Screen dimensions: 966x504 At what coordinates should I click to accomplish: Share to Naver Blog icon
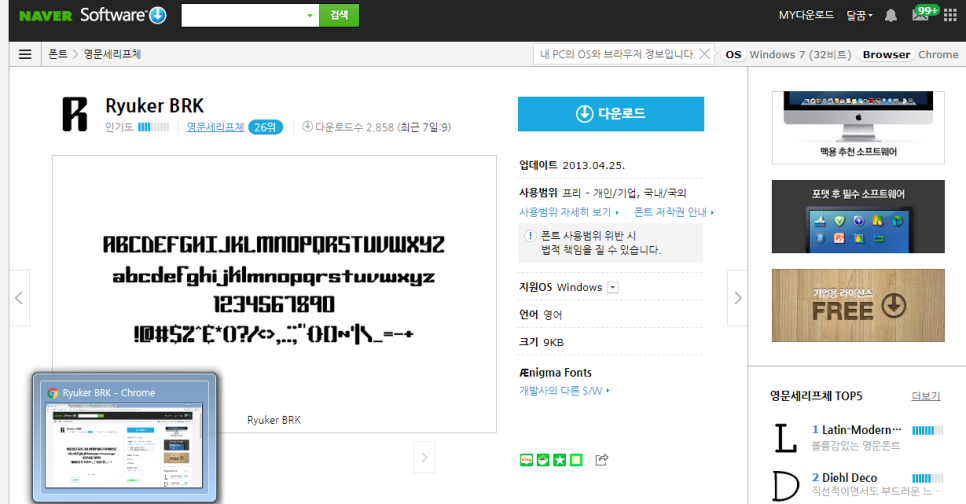[x=526, y=460]
